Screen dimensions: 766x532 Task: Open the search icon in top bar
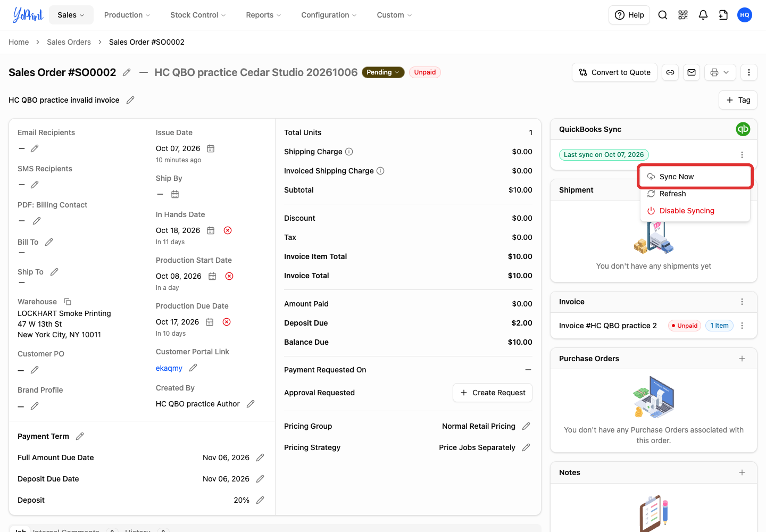(663, 15)
